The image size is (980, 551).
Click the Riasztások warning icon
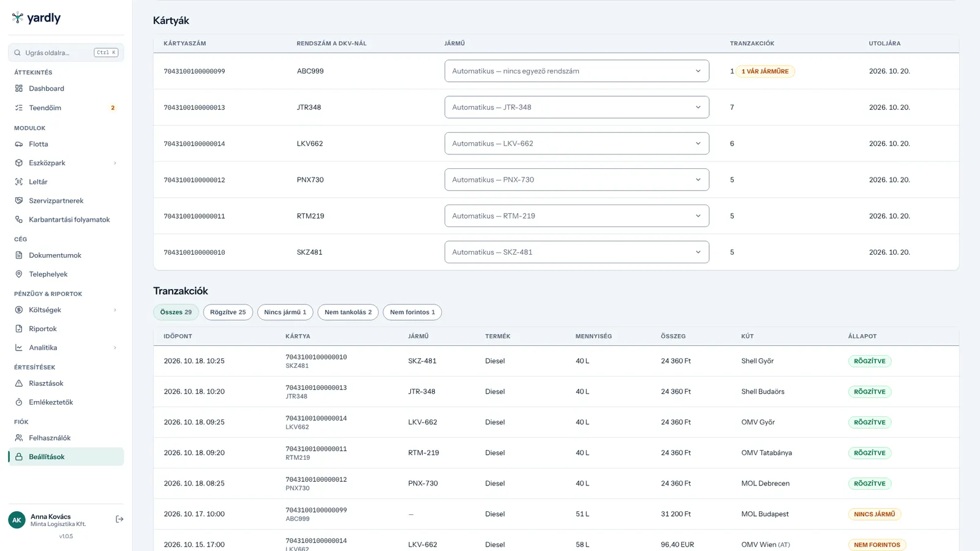click(19, 383)
